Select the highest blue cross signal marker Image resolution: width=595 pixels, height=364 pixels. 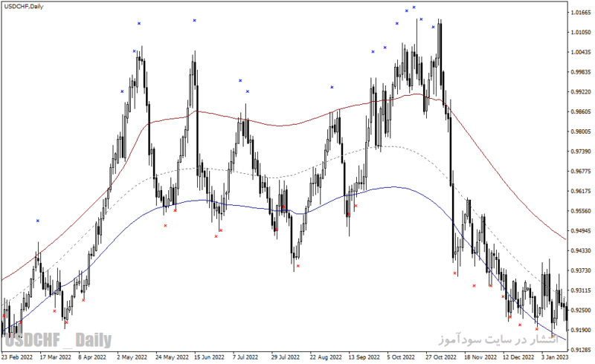click(414, 7)
